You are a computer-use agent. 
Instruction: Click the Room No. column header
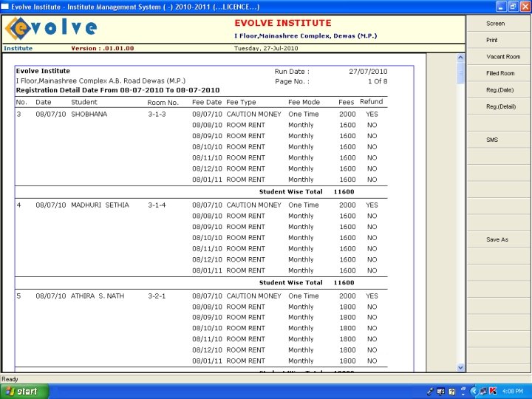click(x=163, y=103)
